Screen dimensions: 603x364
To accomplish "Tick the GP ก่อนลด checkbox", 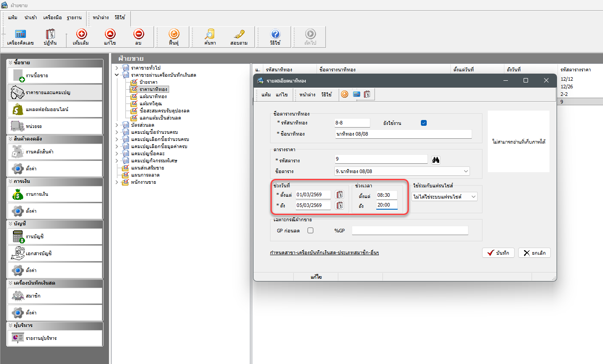I will [x=311, y=231].
